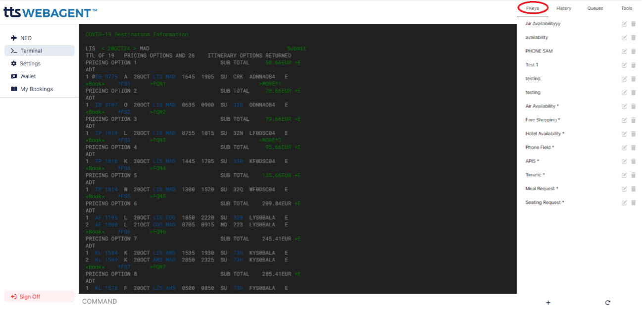Viewport: 644px width, 310px height.
Task: Run the 'Fare Shopping *' PKey
Action: point(543,120)
